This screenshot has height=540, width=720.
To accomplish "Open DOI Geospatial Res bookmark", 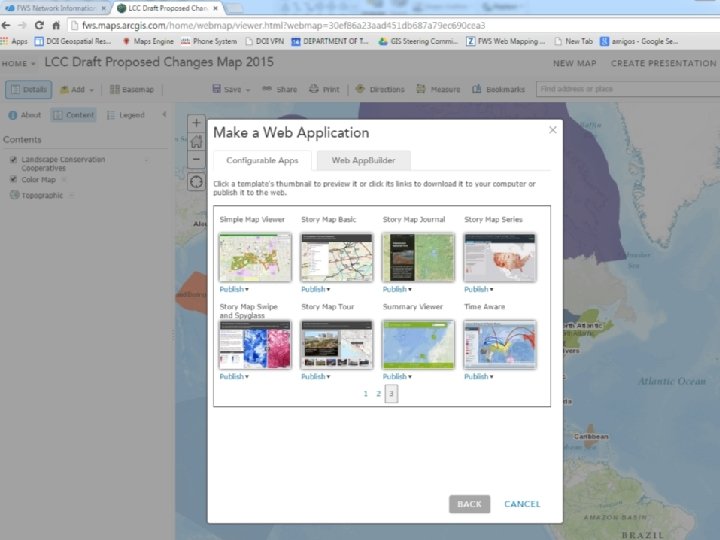I will pyautogui.click(x=73, y=41).
